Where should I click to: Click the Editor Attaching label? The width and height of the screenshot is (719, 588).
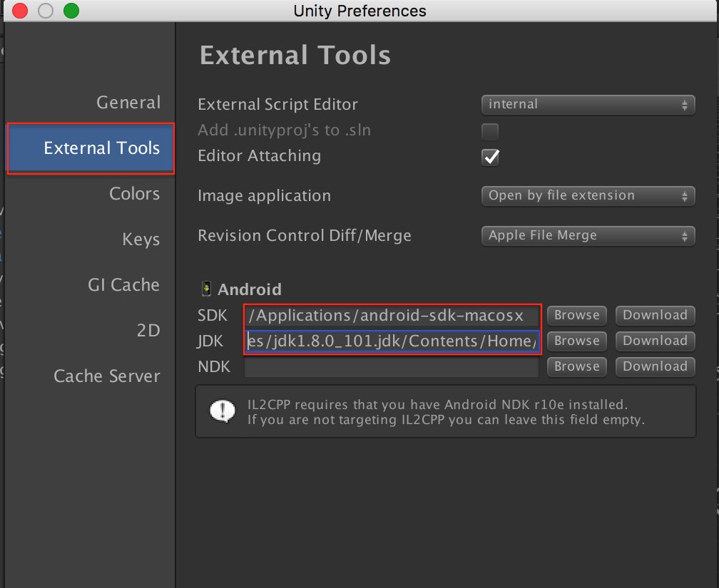point(259,156)
